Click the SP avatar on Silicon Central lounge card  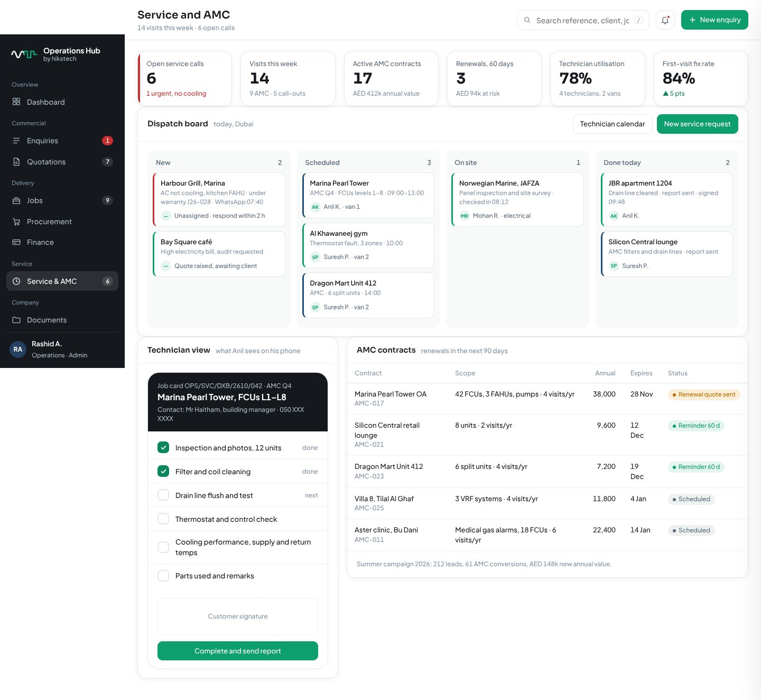tap(614, 266)
